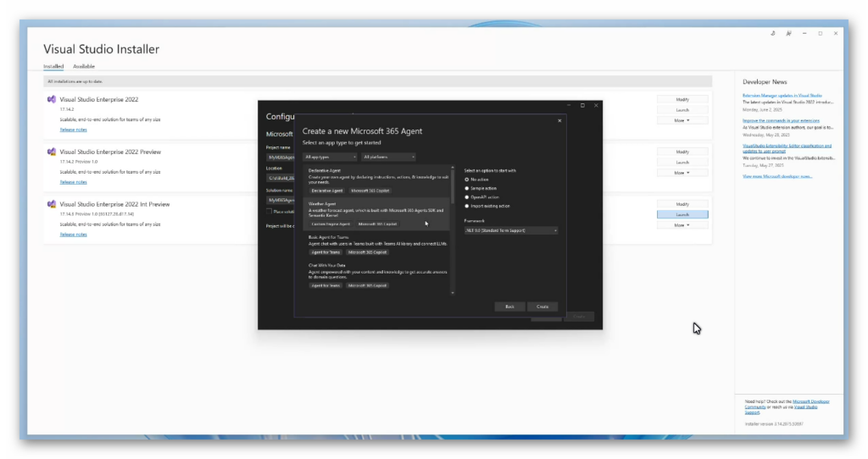Open Improve the commands in your extensions link
This screenshot has height=459, width=868.
tap(781, 120)
